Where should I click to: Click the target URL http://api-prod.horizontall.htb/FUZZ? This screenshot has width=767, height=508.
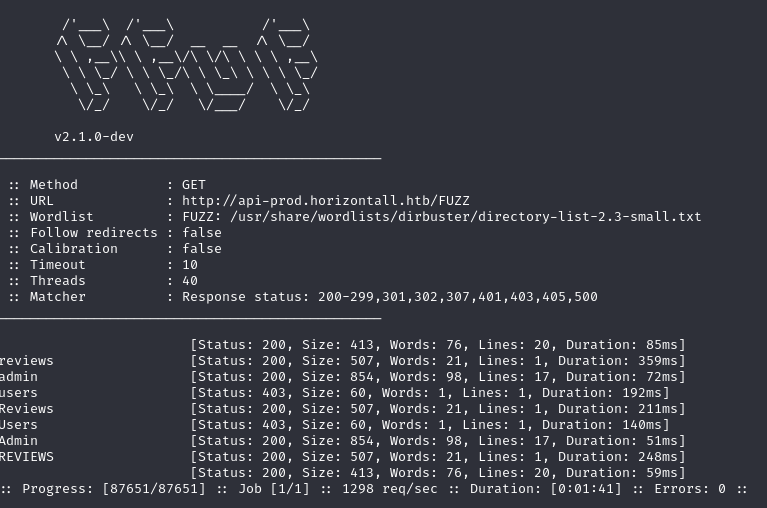point(325,201)
